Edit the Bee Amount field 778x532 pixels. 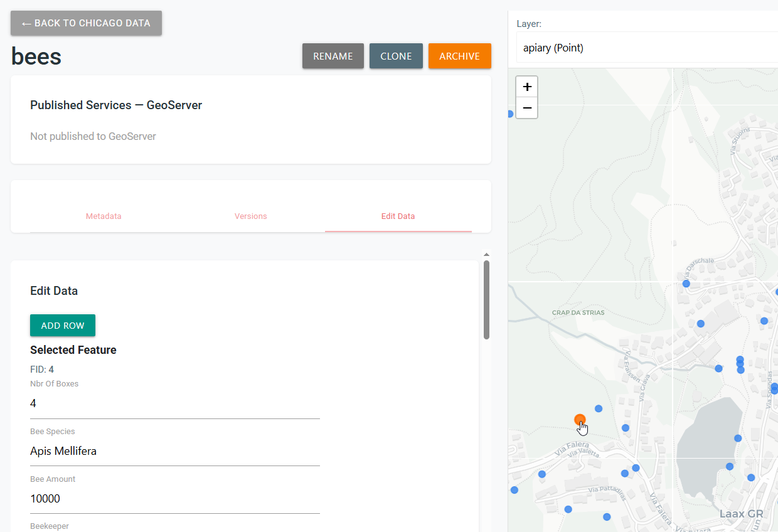(175, 499)
